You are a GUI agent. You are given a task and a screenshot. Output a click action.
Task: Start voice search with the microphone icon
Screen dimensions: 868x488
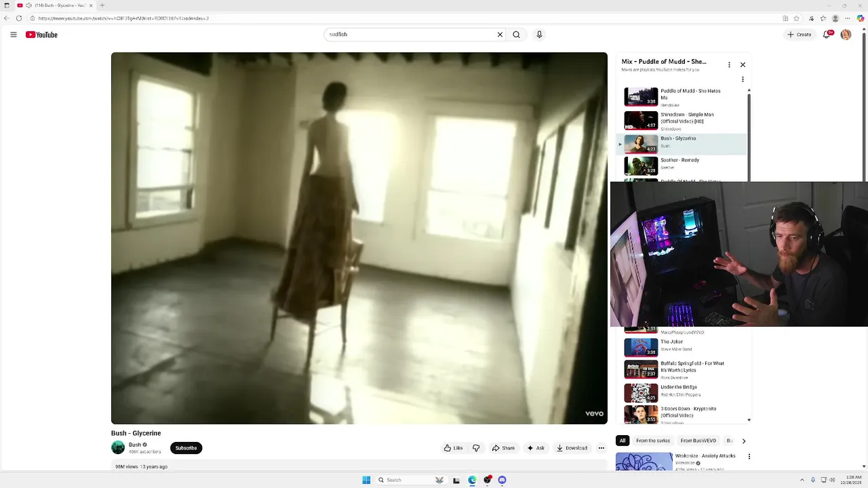(539, 35)
